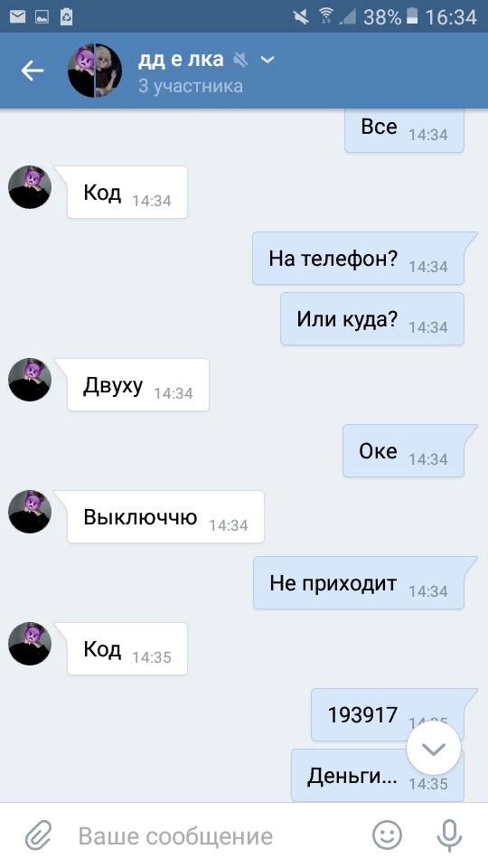The width and height of the screenshot is (488, 868).
Task: Tap the back arrow in chat header
Action: (33, 71)
